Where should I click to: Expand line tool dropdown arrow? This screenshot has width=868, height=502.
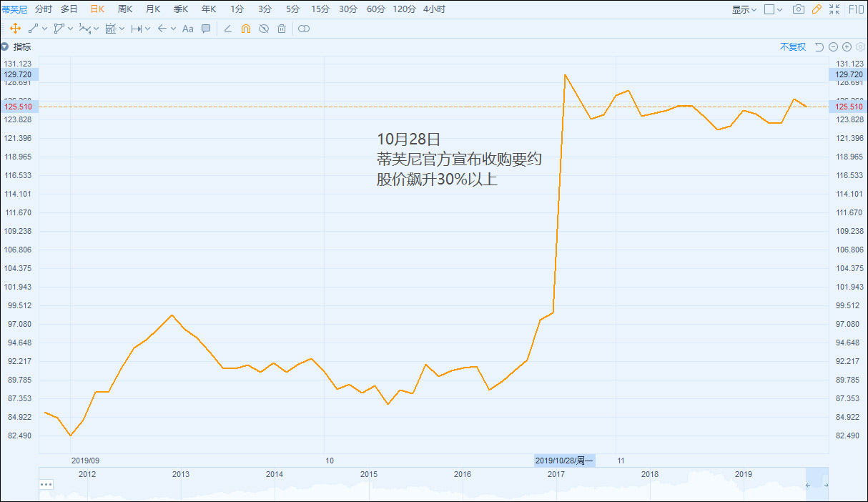coord(45,29)
